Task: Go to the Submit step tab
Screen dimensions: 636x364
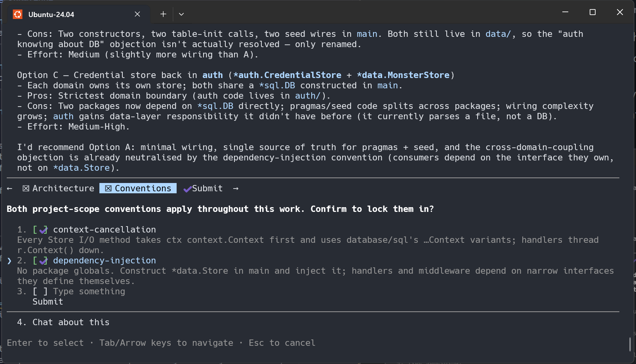Action: 203,189
